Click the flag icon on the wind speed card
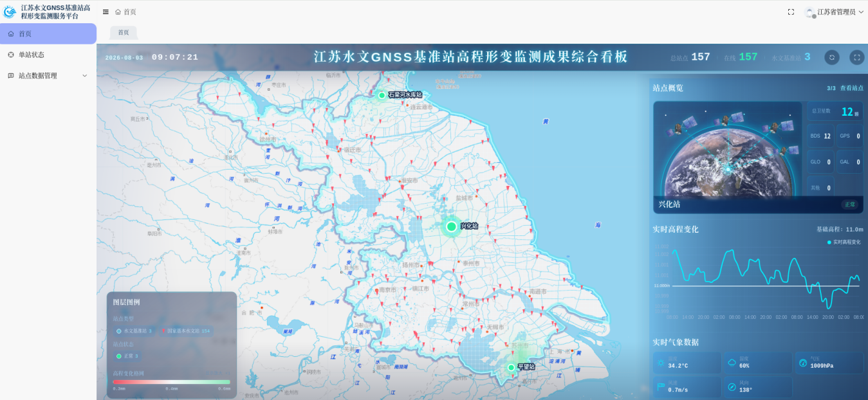Screen dimensions: 868x400 click(x=660, y=386)
